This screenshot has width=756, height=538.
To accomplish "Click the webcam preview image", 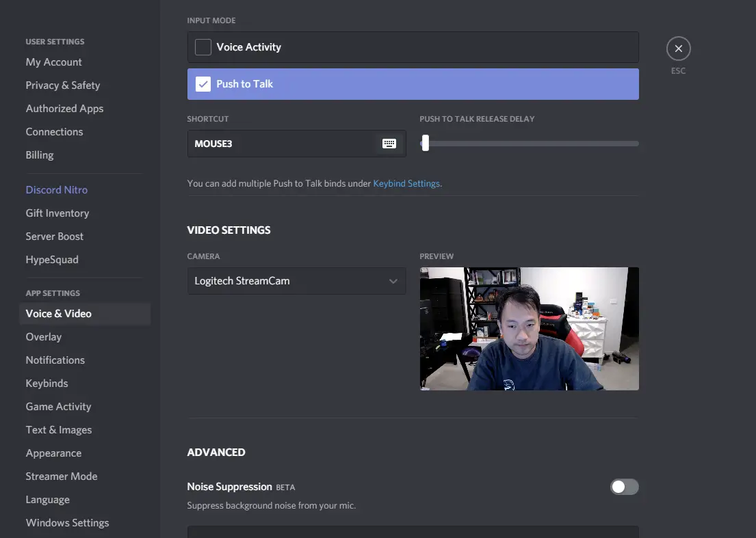I will (530, 329).
